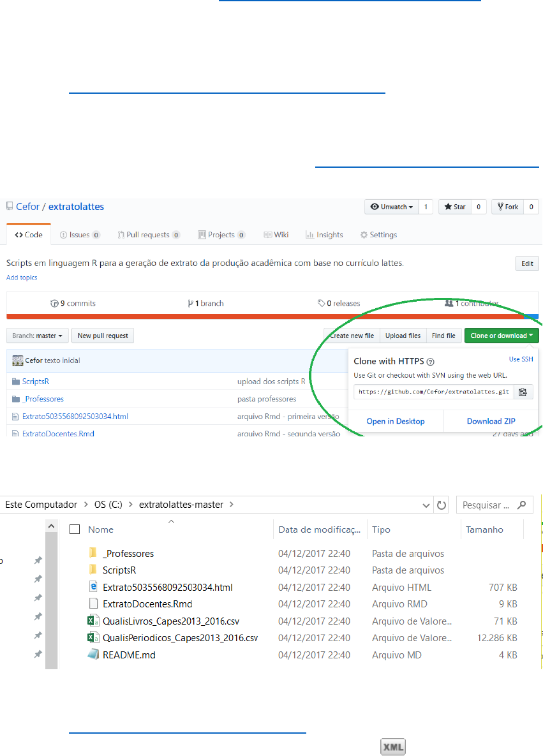
Task: Select QualisPeriodicos_Capes2013_2016.csv Excel icon
Action: [x=93, y=637]
